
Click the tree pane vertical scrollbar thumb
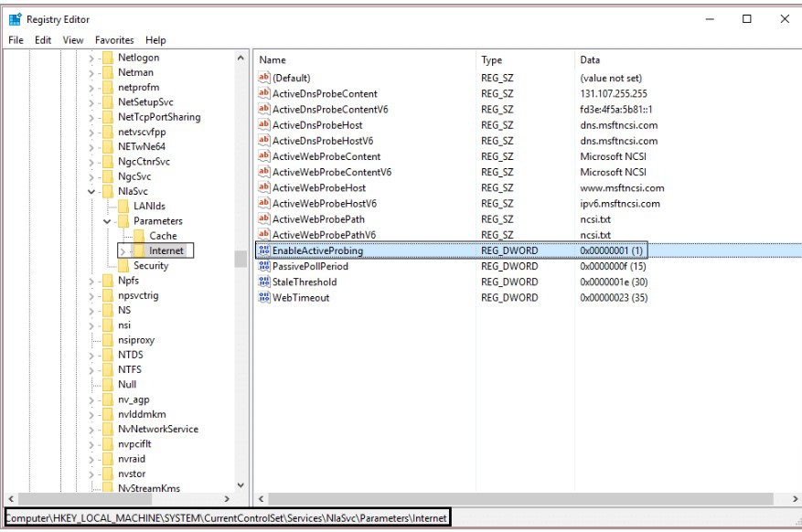pyautogui.click(x=241, y=259)
